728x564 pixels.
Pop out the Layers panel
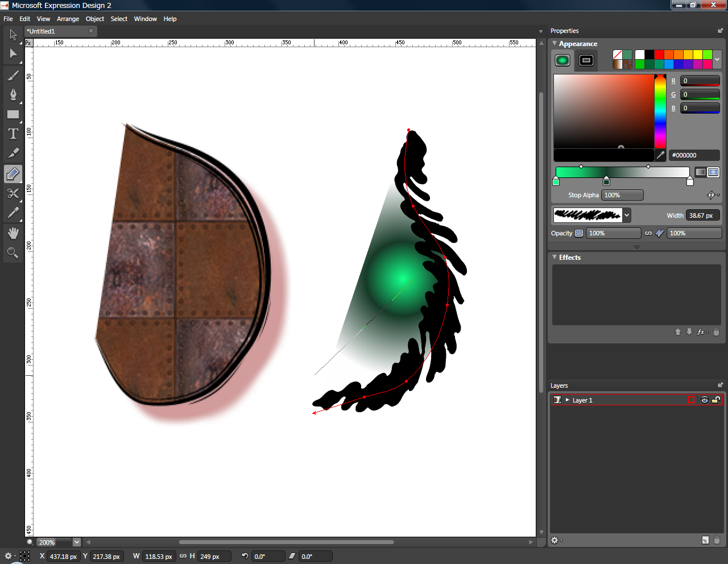(720, 385)
